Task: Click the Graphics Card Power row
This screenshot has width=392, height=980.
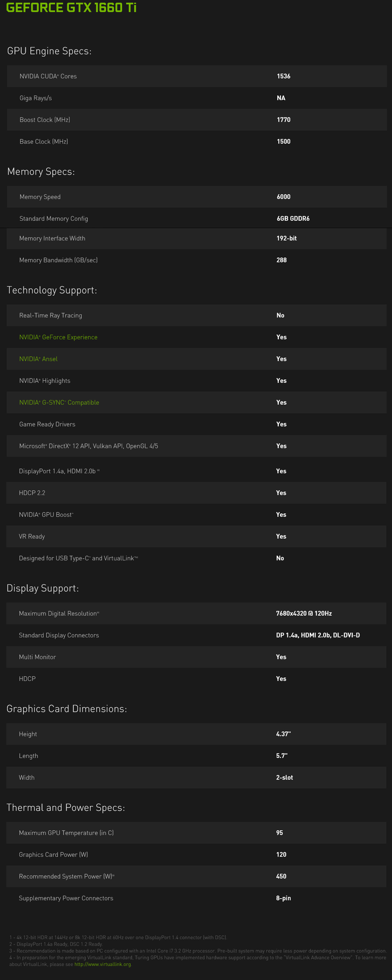Action: pyautogui.click(x=196, y=855)
